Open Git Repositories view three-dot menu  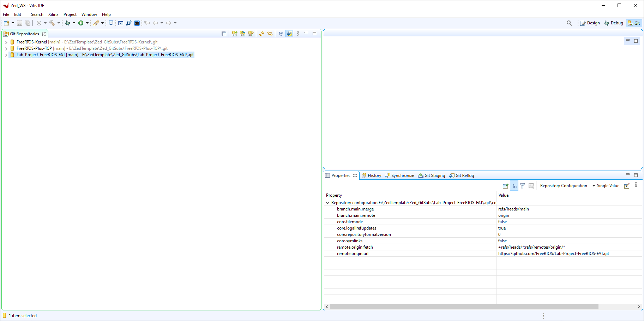click(298, 34)
